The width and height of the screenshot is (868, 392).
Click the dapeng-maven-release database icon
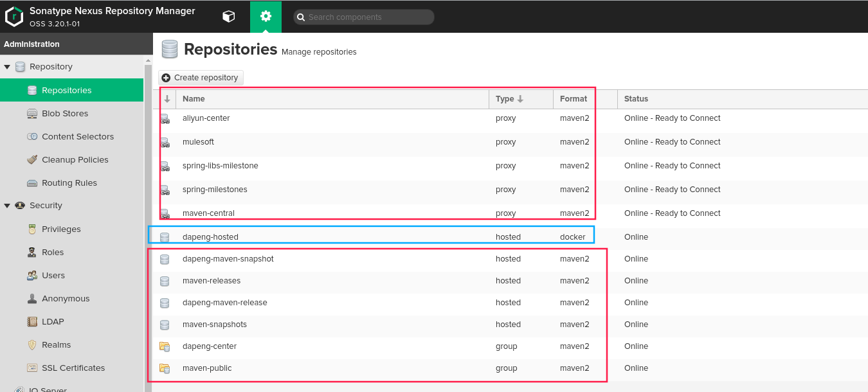(165, 303)
